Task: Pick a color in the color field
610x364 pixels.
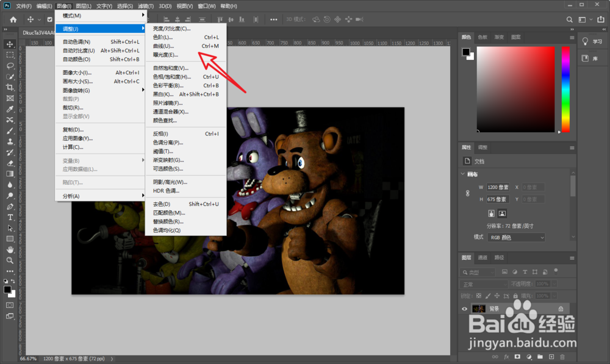Action: click(x=516, y=90)
